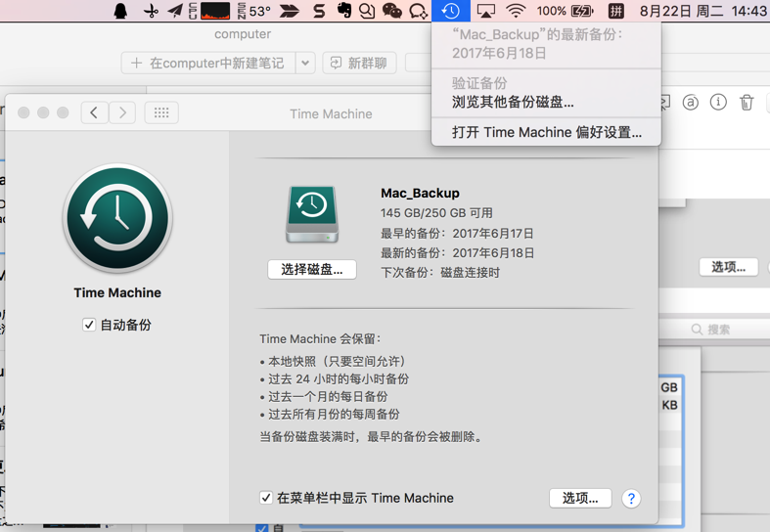Click 过去所有月份的每周备份 bullet
Screen dimensions: 770x532
tap(330, 415)
